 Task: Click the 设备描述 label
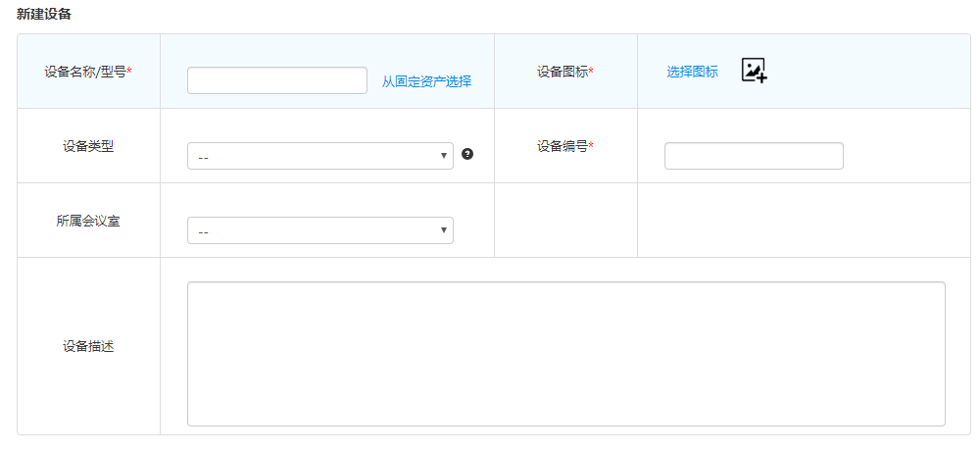88,346
